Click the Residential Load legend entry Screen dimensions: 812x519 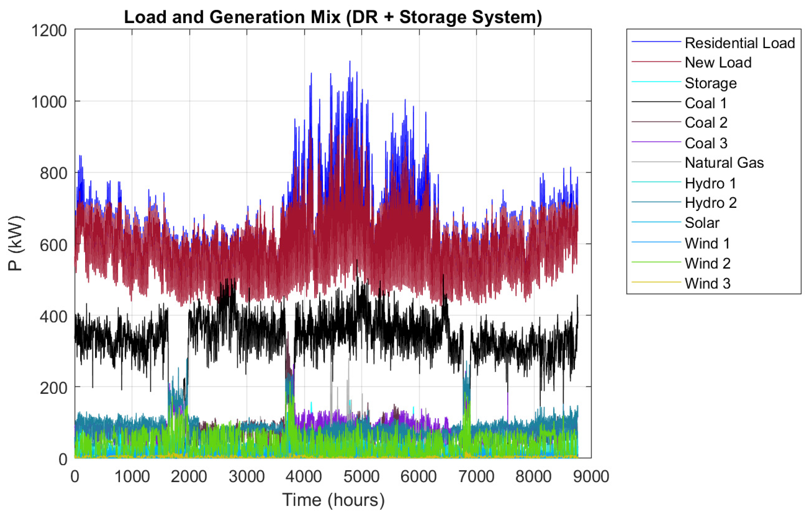point(740,43)
